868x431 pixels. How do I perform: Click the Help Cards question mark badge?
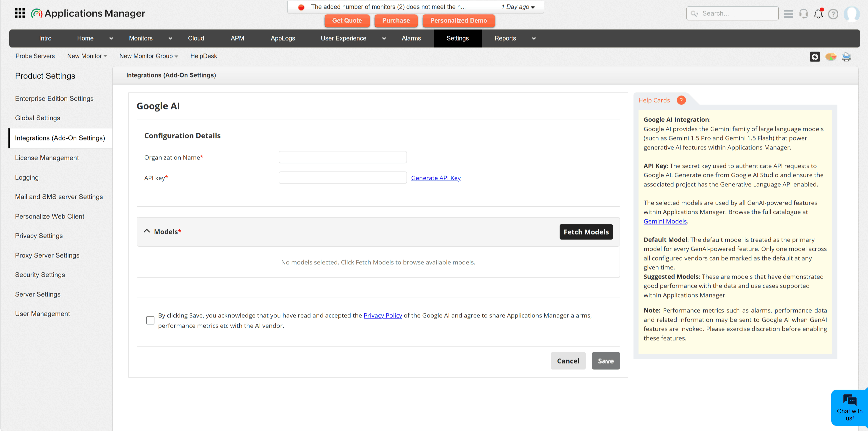tap(681, 100)
